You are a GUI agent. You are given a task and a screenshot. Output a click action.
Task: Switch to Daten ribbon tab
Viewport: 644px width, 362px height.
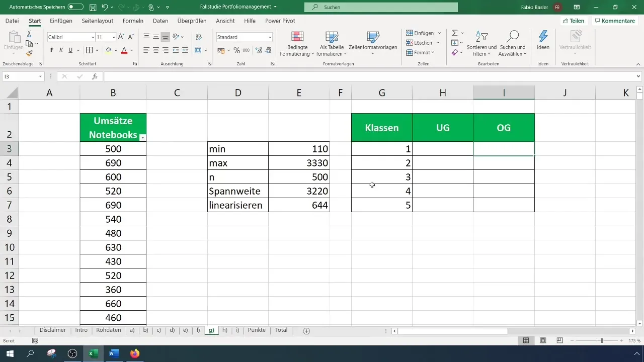(160, 21)
